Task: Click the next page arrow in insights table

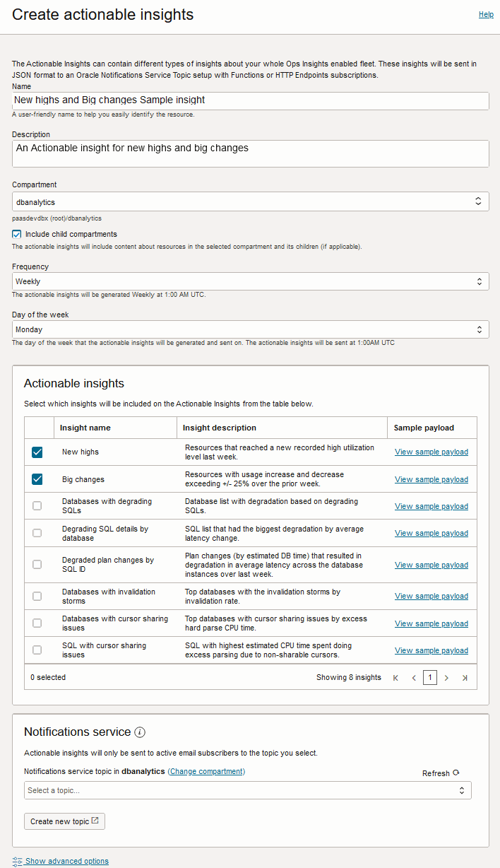Action: (446, 677)
